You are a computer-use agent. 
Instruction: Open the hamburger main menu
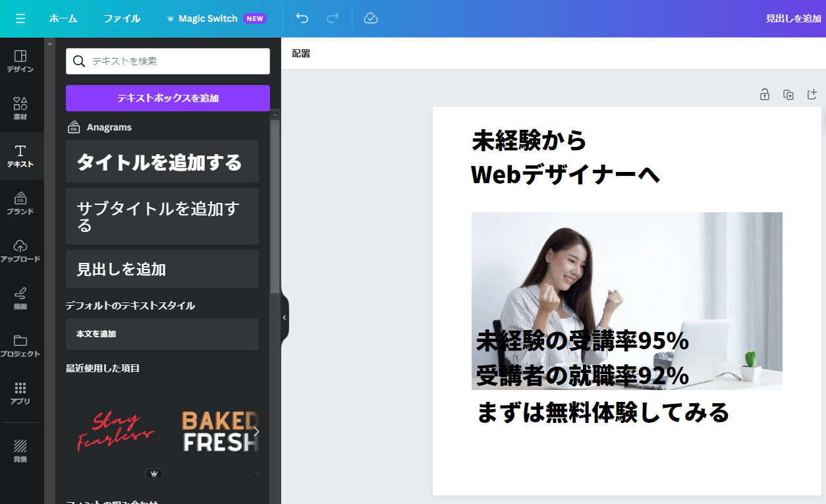pyautogui.click(x=20, y=18)
